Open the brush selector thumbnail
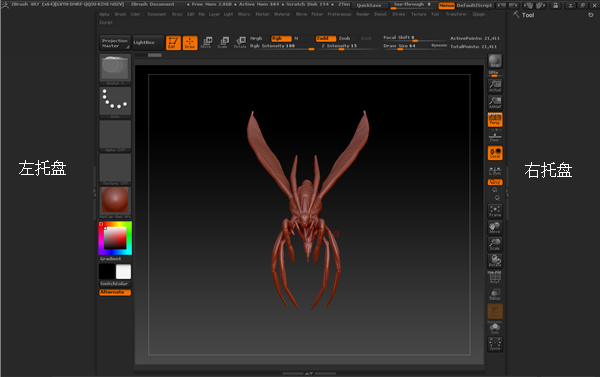 [115, 69]
